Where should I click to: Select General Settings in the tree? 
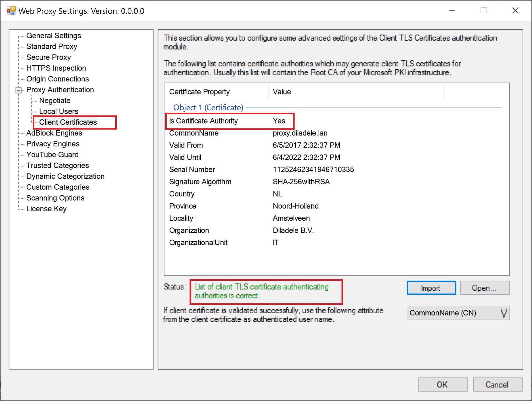54,36
